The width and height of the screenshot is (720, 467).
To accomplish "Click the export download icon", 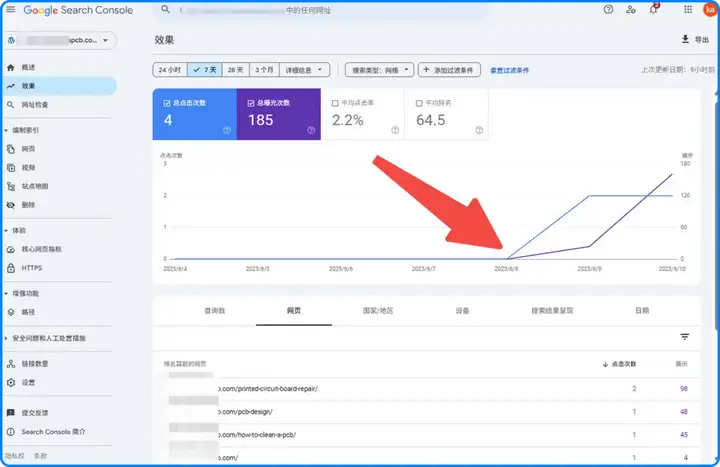I will pyautogui.click(x=685, y=39).
